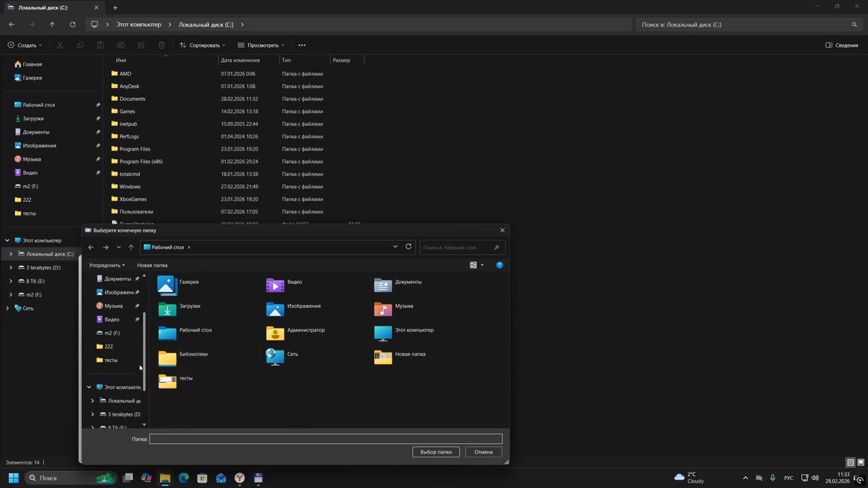The height and width of the screenshot is (488, 868).
Task: Open Просмотреть dropdown in Explorer
Action: coord(261,45)
